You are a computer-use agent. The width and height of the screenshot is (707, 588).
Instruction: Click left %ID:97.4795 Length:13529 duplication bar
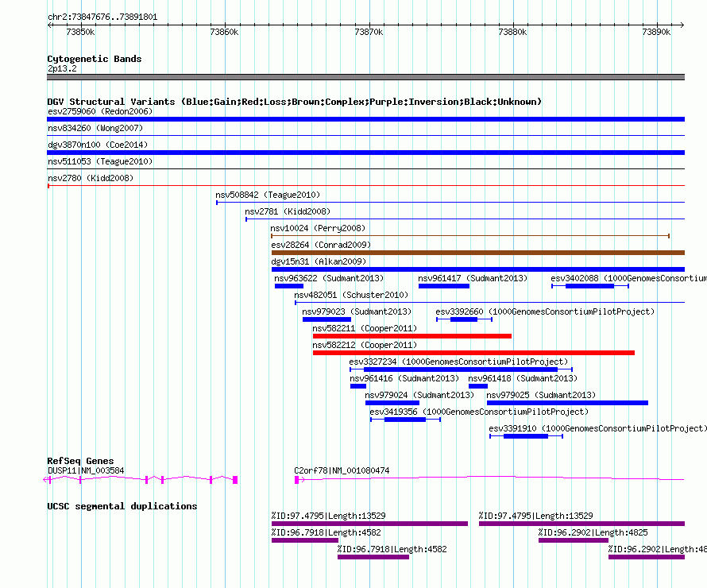(x=369, y=524)
